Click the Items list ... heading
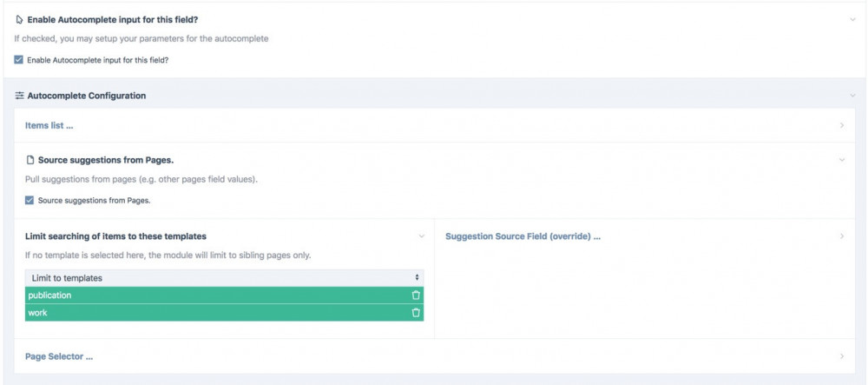This screenshot has height=385, width=868. [x=49, y=126]
